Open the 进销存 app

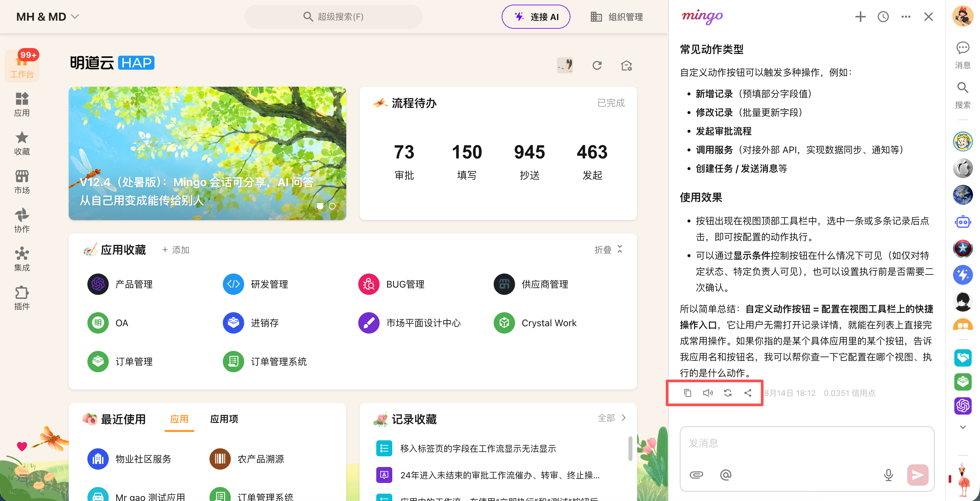251,323
